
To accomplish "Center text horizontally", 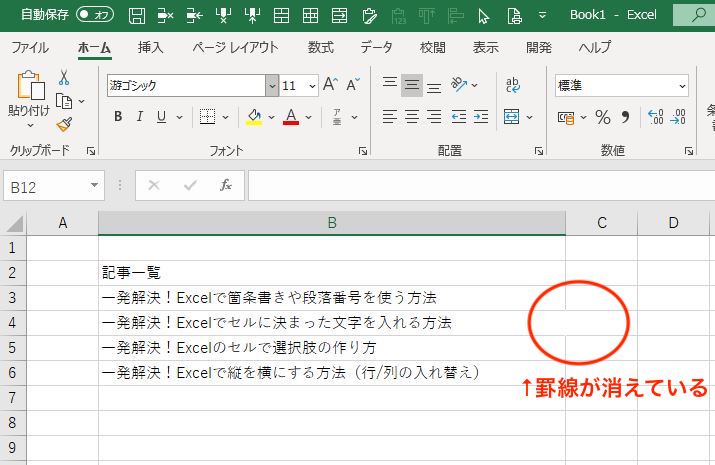I will (412, 117).
